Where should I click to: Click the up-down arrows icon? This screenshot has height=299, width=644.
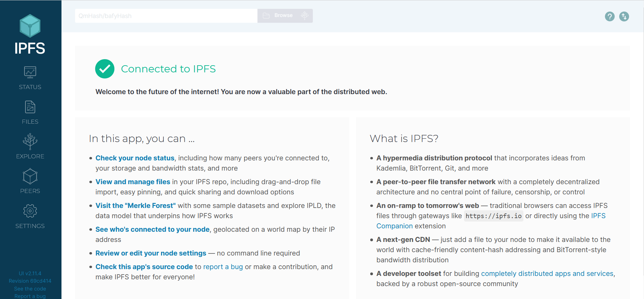624,16
